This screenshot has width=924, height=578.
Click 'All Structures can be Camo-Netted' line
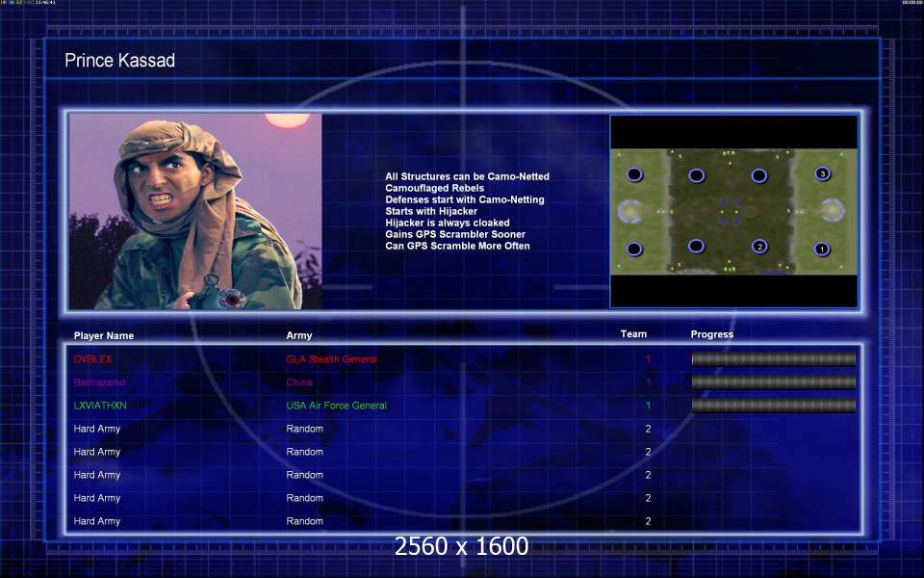(x=468, y=176)
